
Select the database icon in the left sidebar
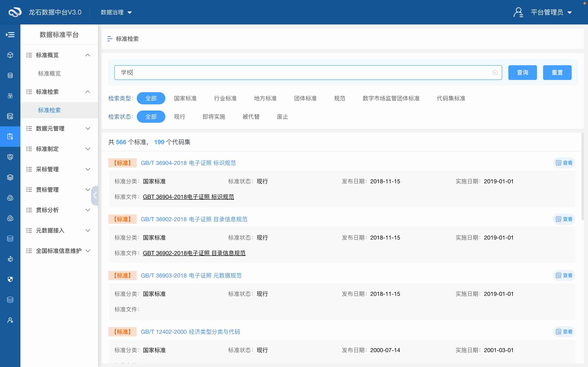10,75
